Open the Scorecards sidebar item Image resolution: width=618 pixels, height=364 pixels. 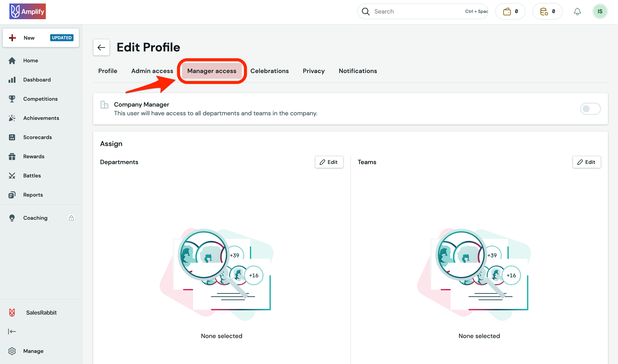[x=37, y=137]
